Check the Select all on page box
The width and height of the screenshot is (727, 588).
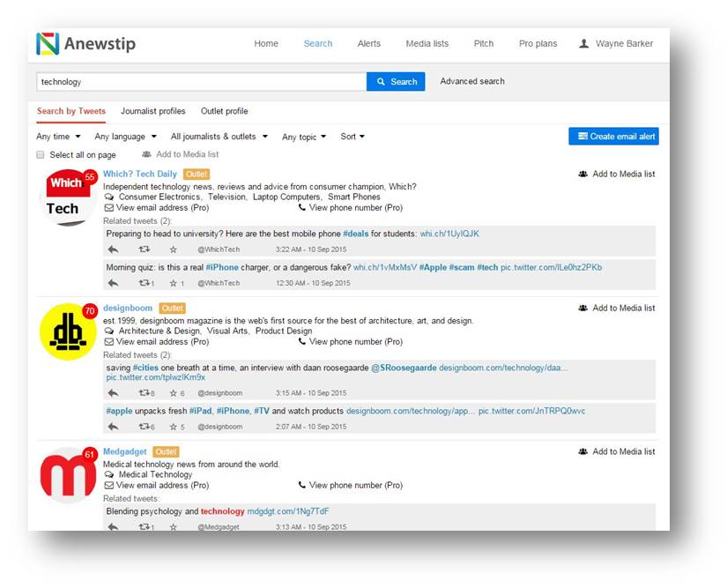(41, 155)
